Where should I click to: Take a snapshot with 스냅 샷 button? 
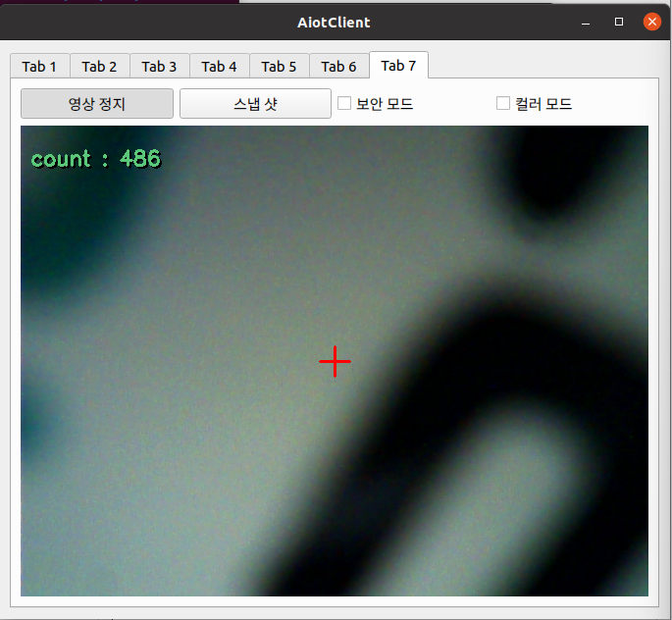tap(255, 104)
